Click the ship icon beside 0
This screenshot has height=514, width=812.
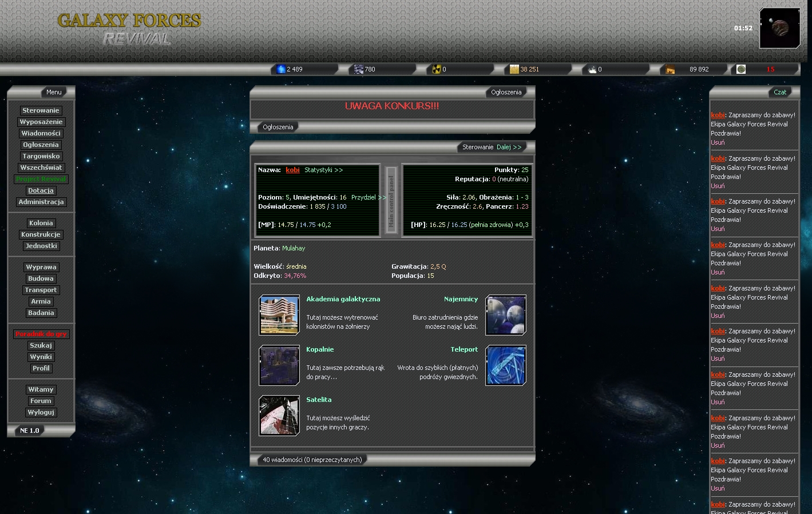[592, 69]
